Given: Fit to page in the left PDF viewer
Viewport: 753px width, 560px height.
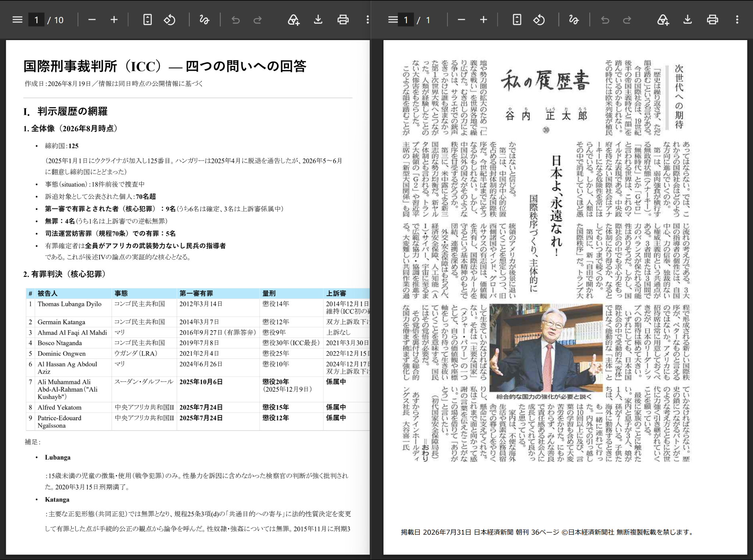Looking at the screenshot, I should pos(147,19).
